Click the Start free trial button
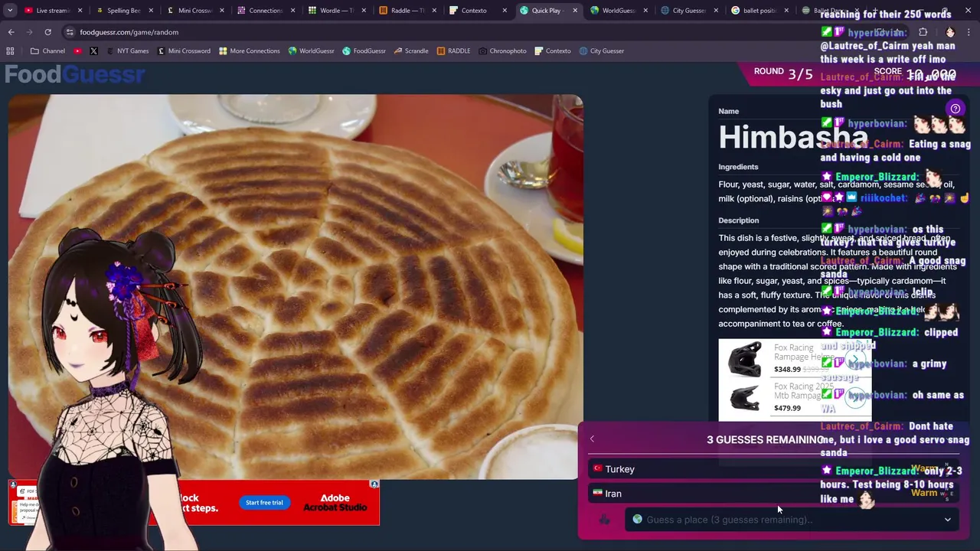Screen dimensions: 980x551 coord(264,503)
